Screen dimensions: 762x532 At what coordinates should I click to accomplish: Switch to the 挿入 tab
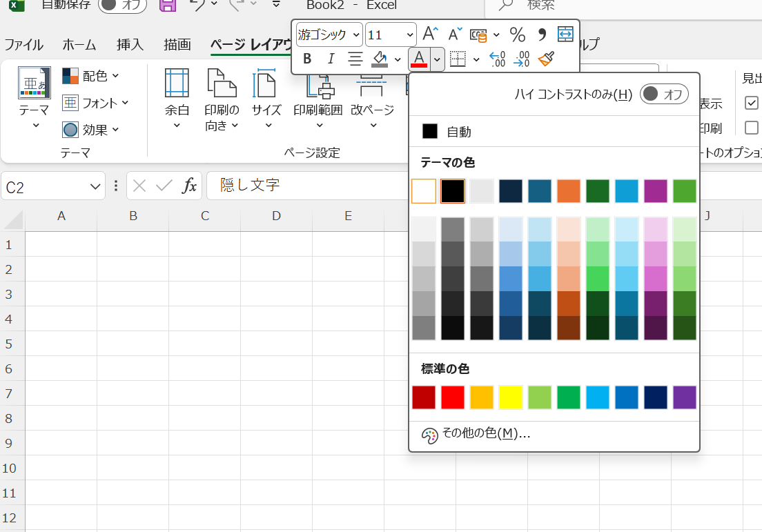(130, 45)
